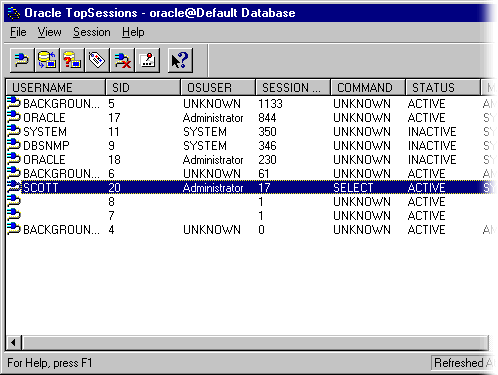Click ORACLE username in SID 18 row
This screenshot has height=375, width=498.
(44, 160)
